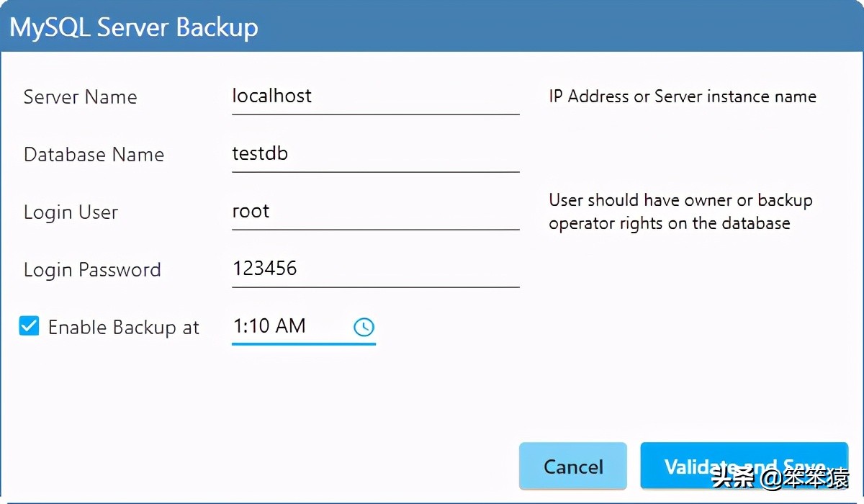This screenshot has height=504, width=864.
Task: Enable the daily backup schedule checkbox
Action: point(29,326)
